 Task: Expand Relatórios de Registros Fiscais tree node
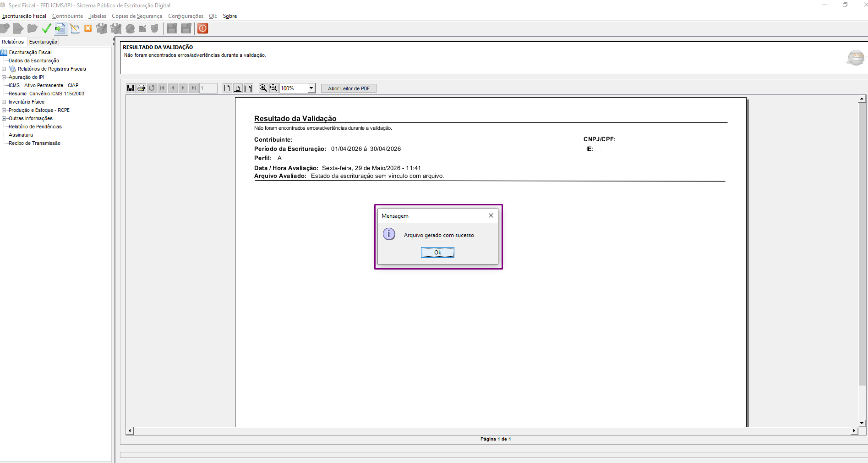coord(4,69)
